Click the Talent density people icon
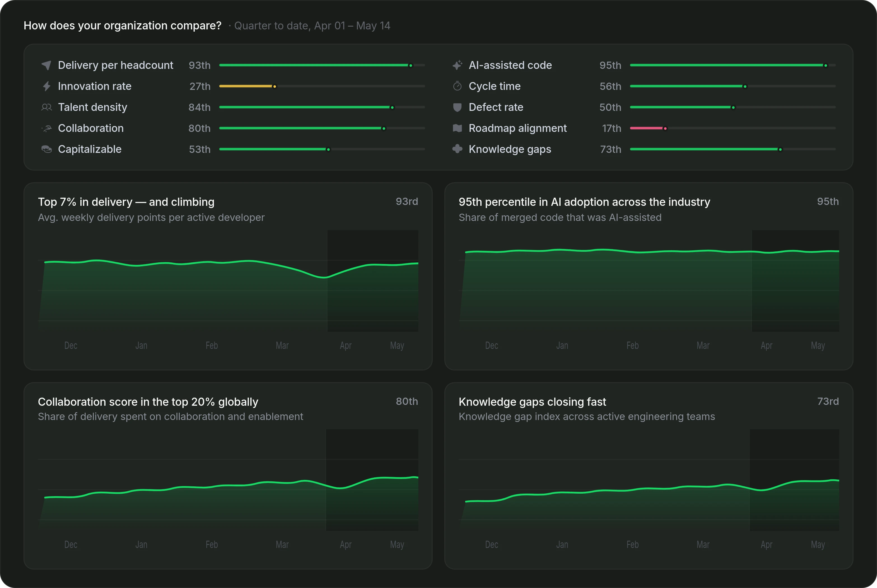 click(x=46, y=107)
